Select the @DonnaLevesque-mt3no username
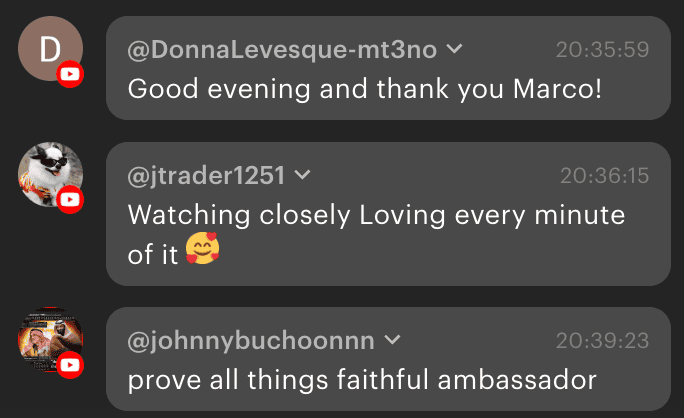684x418 pixels. tap(284, 49)
